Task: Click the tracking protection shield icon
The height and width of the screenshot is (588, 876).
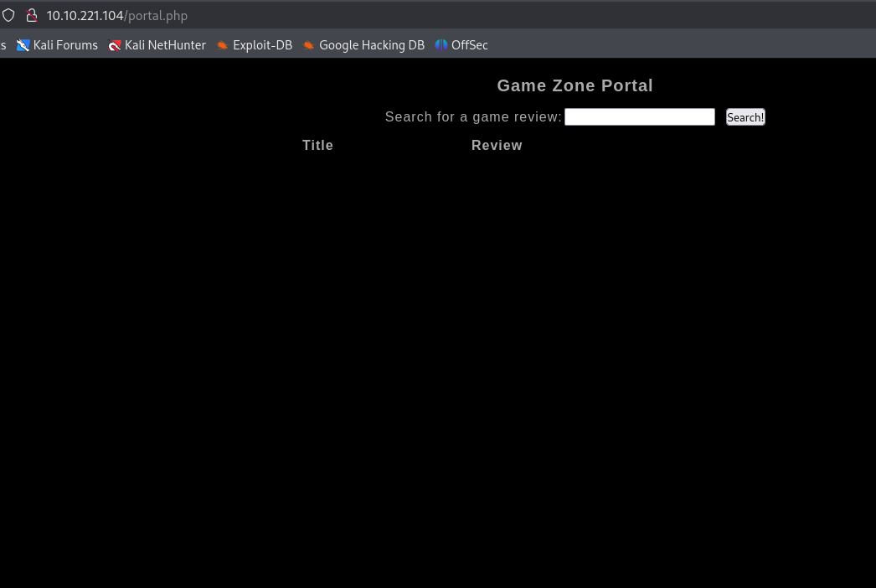Action: [x=8, y=16]
